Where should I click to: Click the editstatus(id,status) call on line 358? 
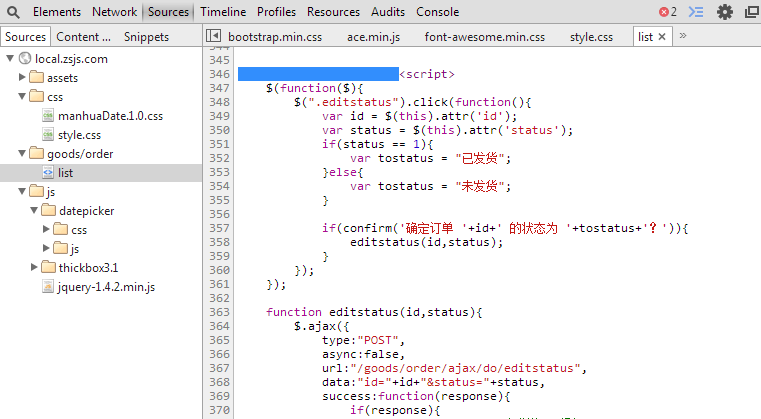pos(427,242)
